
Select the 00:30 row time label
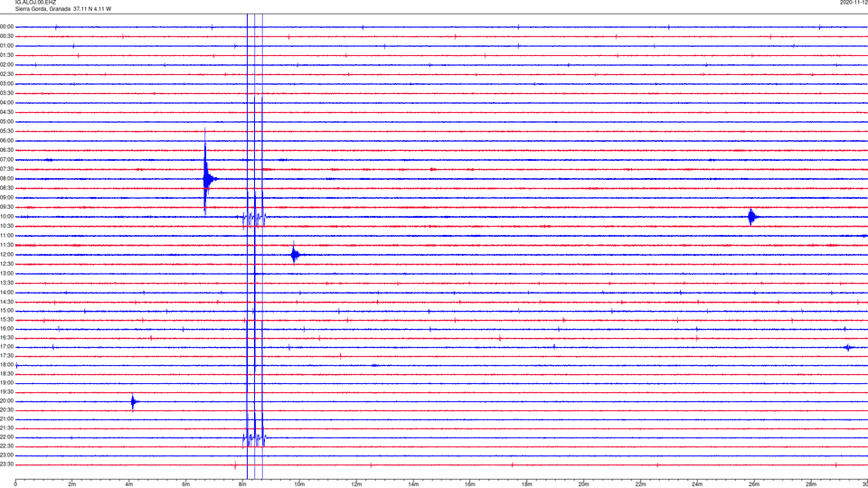6,36
